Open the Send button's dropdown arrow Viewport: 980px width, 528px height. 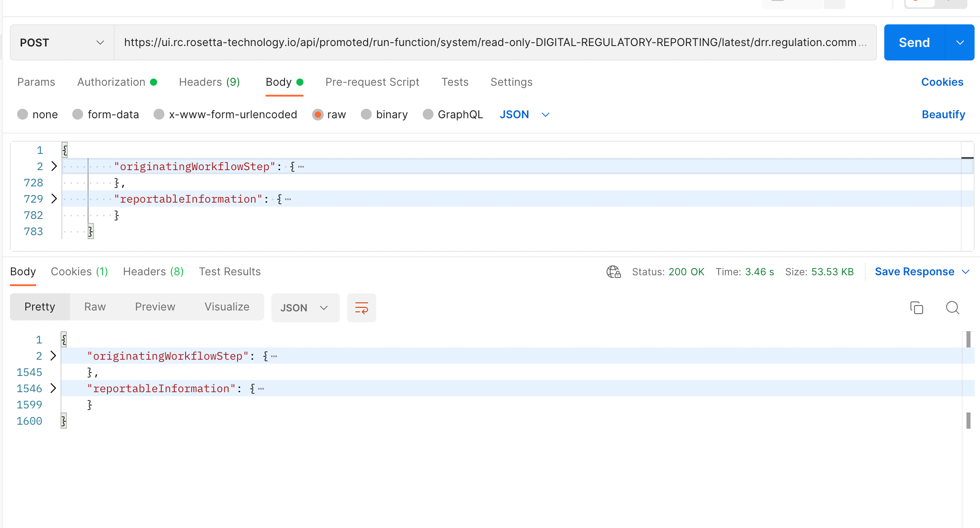(960, 42)
